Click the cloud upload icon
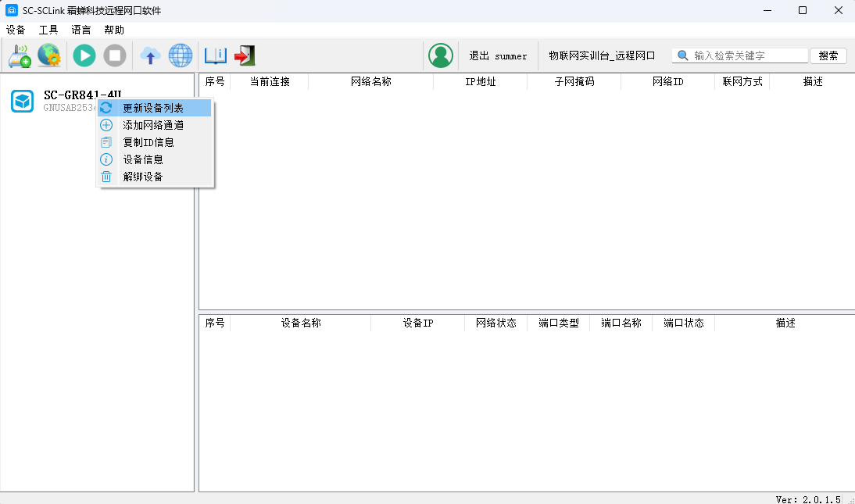This screenshot has width=855, height=504. click(x=150, y=55)
